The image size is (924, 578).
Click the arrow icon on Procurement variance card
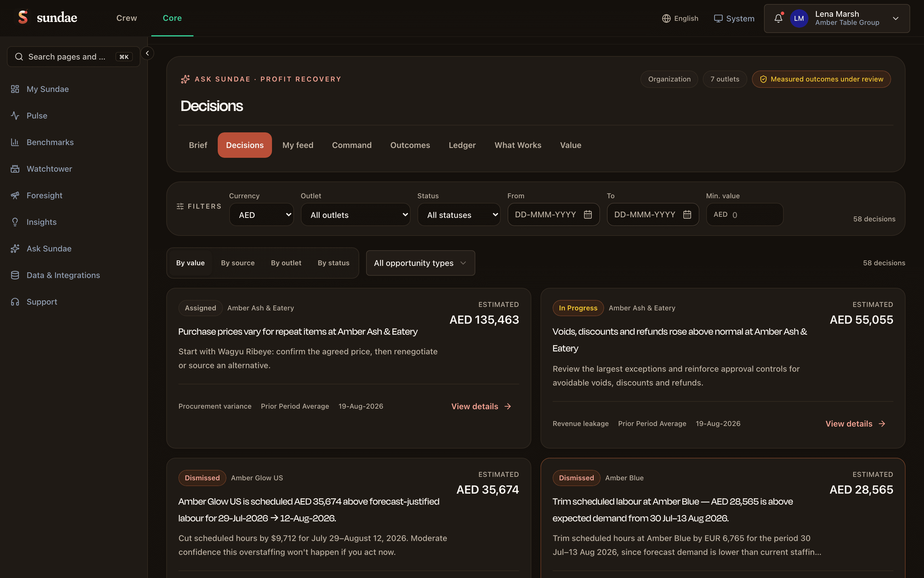pyautogui.click(x=508, y=406)
